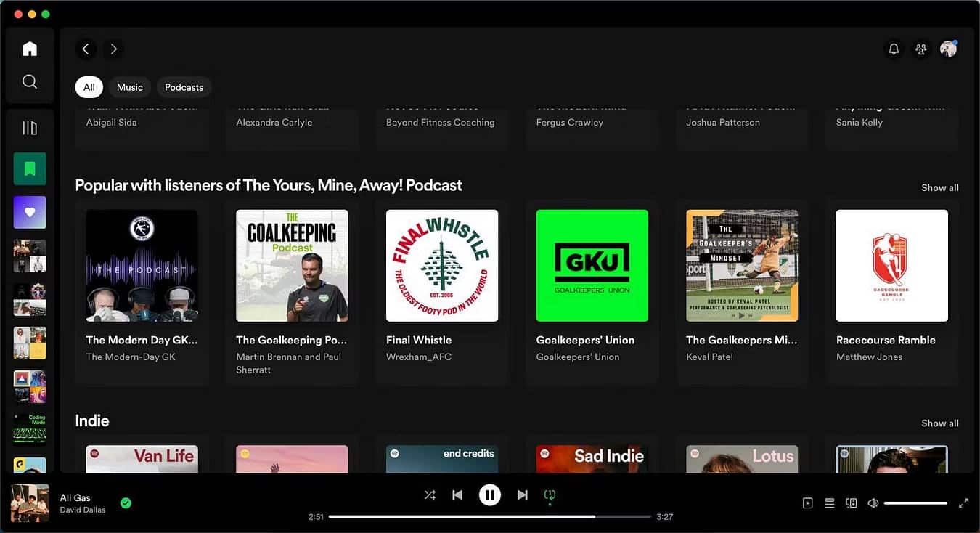Open notifications with the bell icon
Screen dimensions: 980x533
pyautogui.click(x=894, y=49)
